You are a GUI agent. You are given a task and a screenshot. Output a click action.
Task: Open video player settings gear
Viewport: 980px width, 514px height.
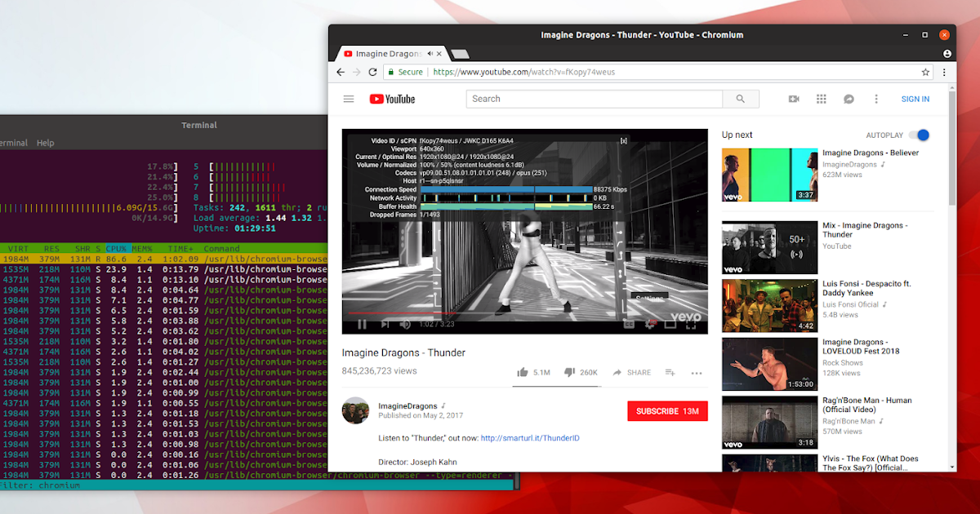[650, 324]
